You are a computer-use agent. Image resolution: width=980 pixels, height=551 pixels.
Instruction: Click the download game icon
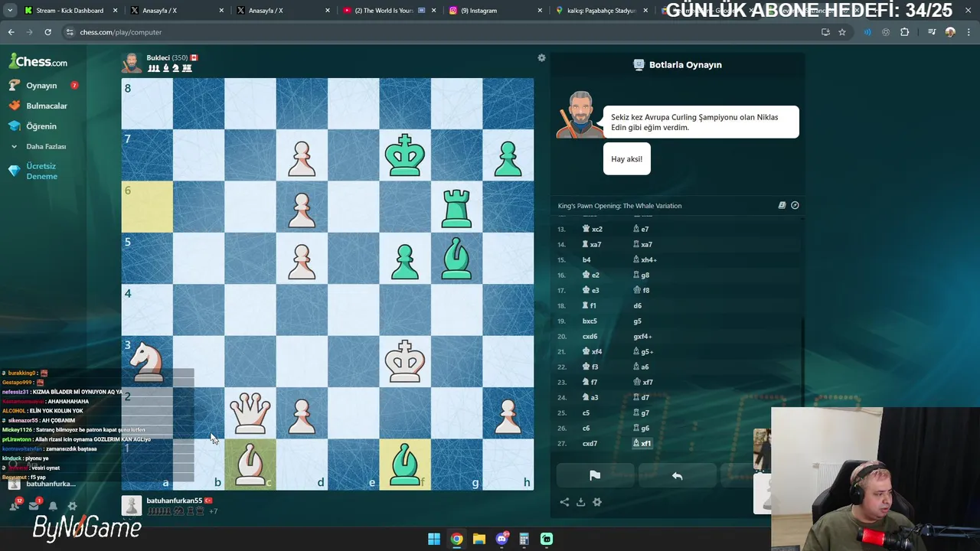(x=580, y=502)
